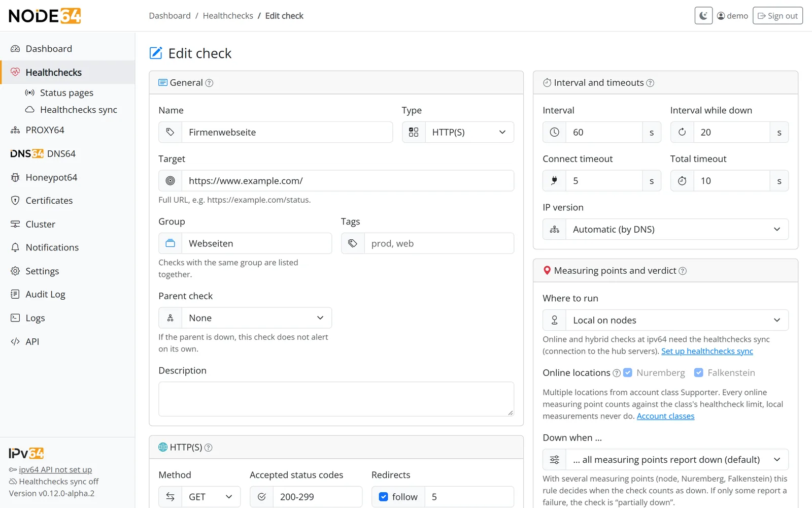Click General section help icon
This screenshot has width=812, height=508.
click(209, 83)
